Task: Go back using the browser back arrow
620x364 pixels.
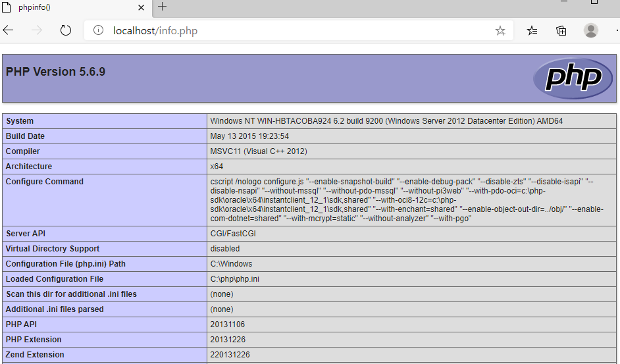Action: pyautogui.click(x=9, y=30)
